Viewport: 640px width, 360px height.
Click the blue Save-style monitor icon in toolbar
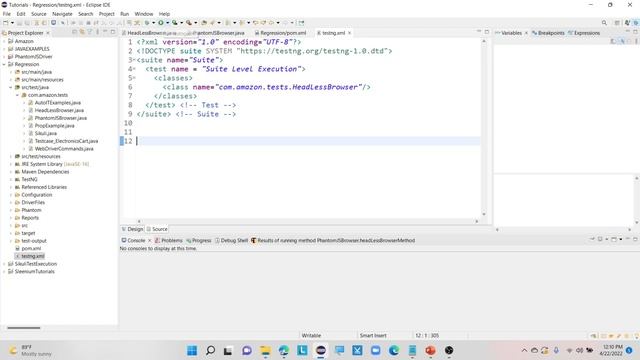pyautogui.click(x=53, y=23)
